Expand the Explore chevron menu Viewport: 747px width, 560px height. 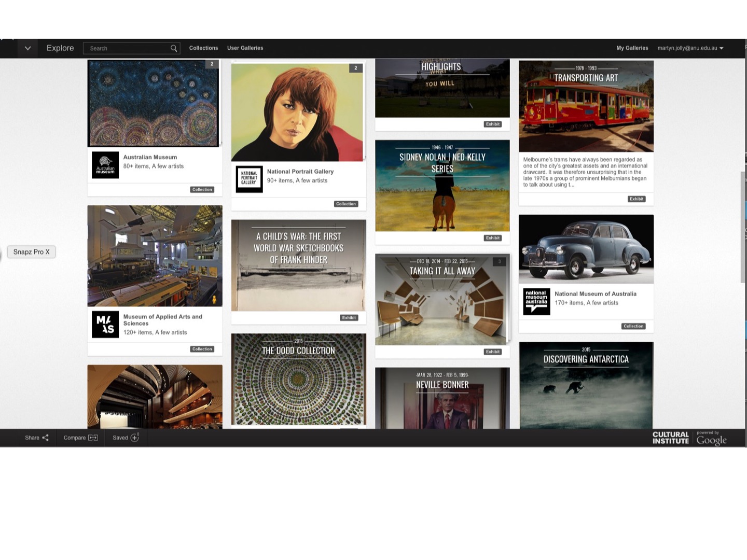click(28, 48)
